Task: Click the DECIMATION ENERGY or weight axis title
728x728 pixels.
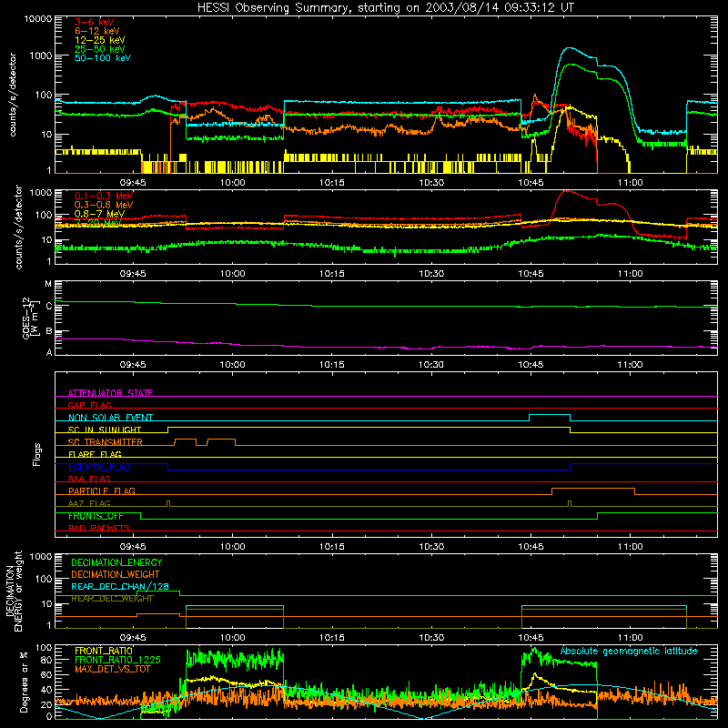Action: 14,591
